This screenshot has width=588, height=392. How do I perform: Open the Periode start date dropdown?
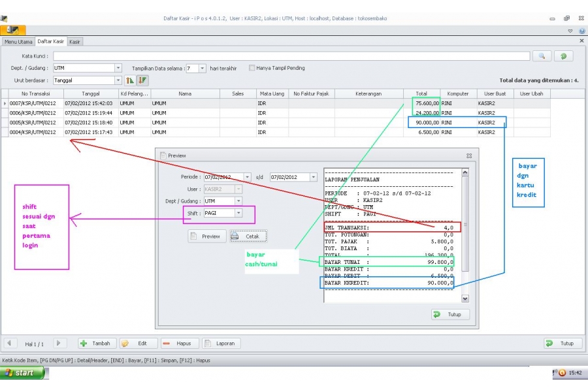tap(247, 177)
